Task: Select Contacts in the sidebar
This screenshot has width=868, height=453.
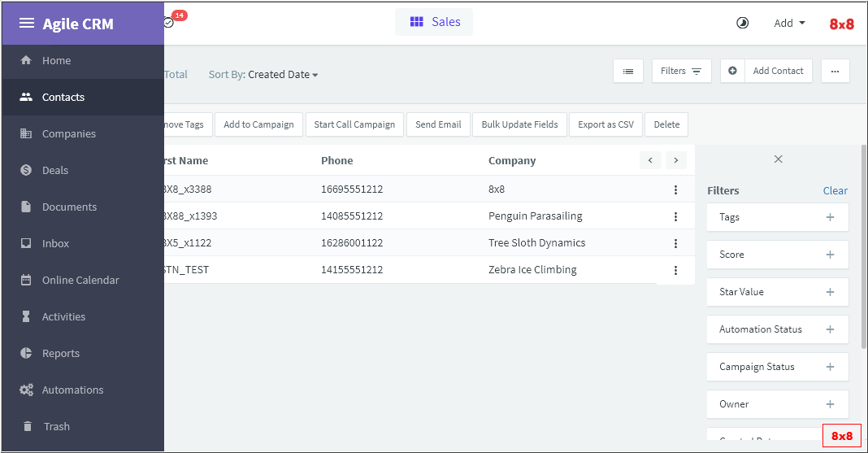Action: pos(83,97)
